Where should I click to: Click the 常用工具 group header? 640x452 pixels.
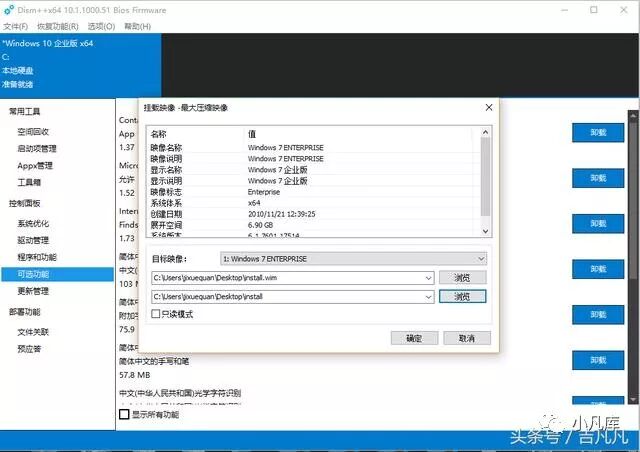24,111
